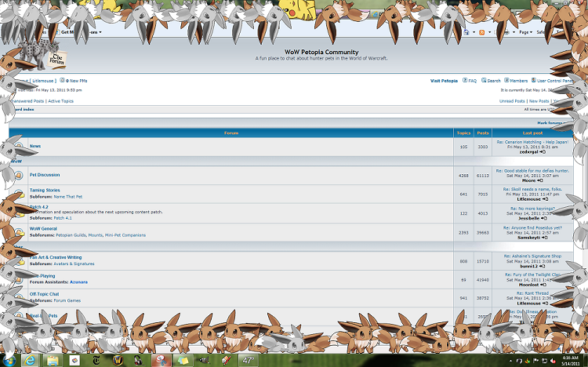This screenshot has width=588, height=367.
Task: Open the New York Times taskbar icon
Action: tap(96, 361)
